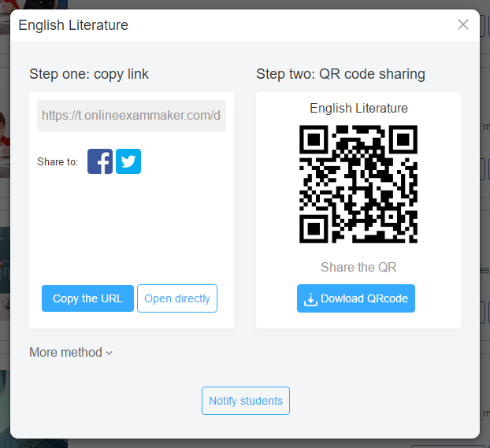Close the English Literature dialog
The width and height of the screenshot is (490, 448).
462,24
